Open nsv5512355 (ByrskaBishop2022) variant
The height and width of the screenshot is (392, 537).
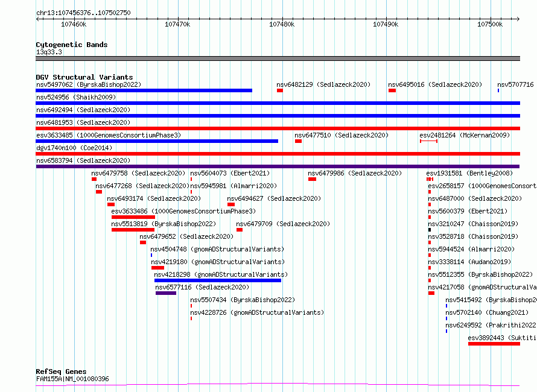click(x=480, y=274)
